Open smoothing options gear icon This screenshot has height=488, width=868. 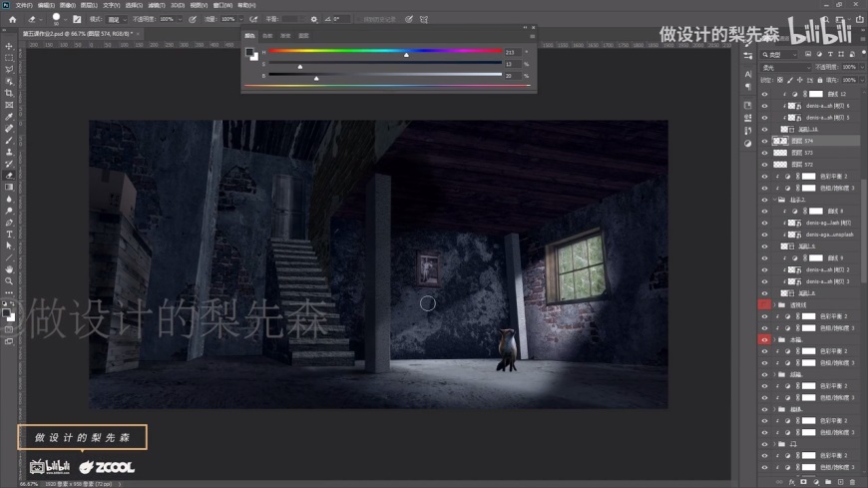pos(314,19)
